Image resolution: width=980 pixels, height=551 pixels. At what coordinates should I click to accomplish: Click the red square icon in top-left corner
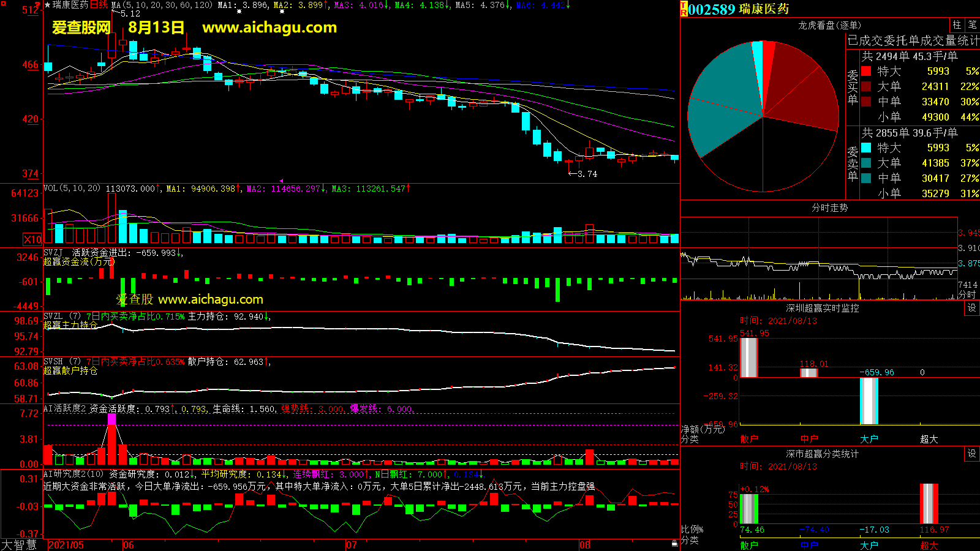coord(3,4)
